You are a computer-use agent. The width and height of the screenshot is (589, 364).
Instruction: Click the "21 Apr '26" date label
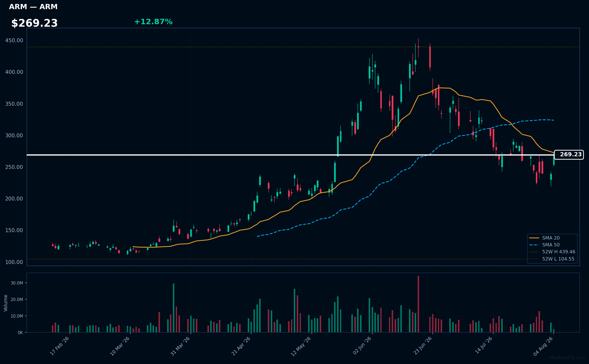tap(241, 346)
